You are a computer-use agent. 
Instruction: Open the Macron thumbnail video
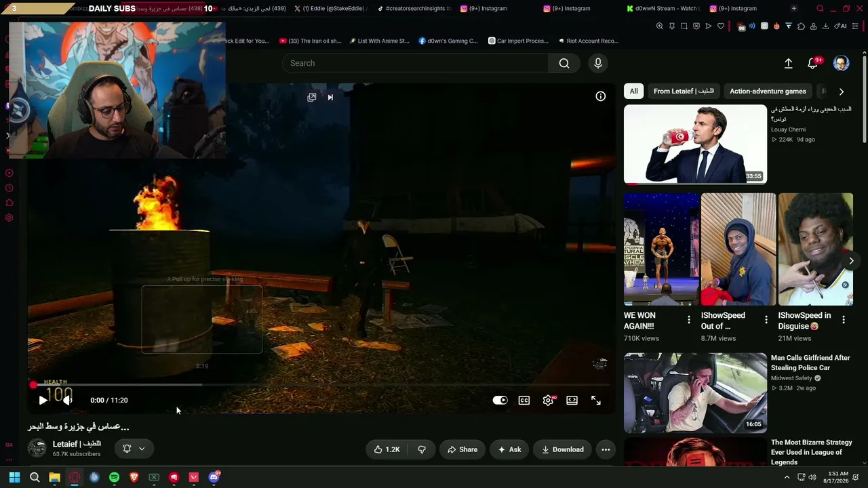coord(695,144)
